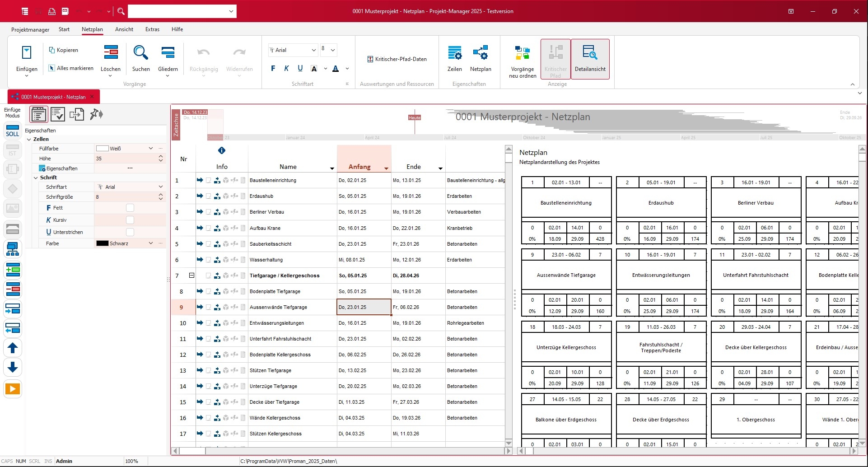The height and width of the screenshot is (467, 868).
Task: Click the blue info icon above Info column
Action: coord(221,150)
